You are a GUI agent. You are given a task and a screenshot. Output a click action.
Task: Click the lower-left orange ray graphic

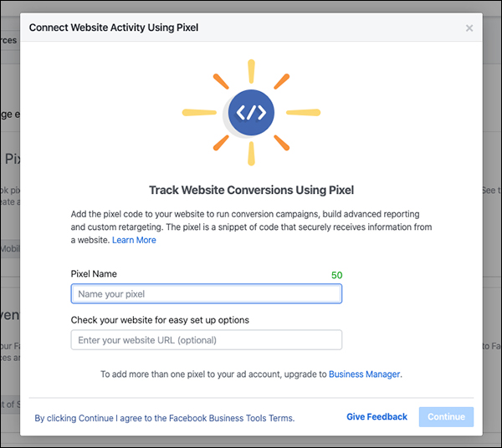point(221,143)
